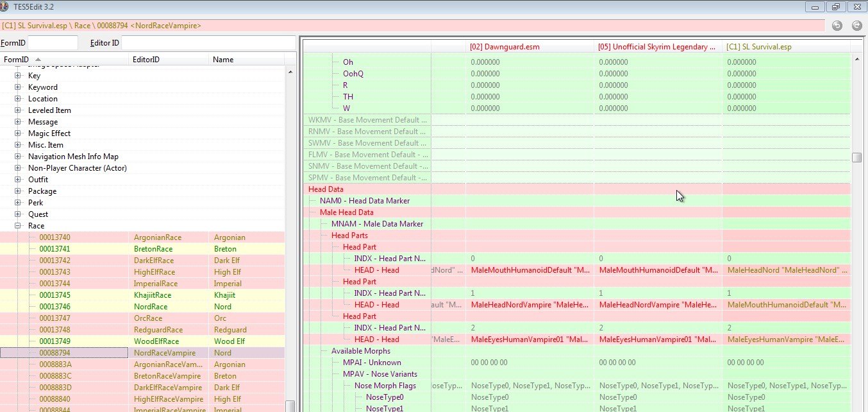This screenshot has height=412, width=868.
Task: Expand the Outfit tree node
Action: point(18,180)
